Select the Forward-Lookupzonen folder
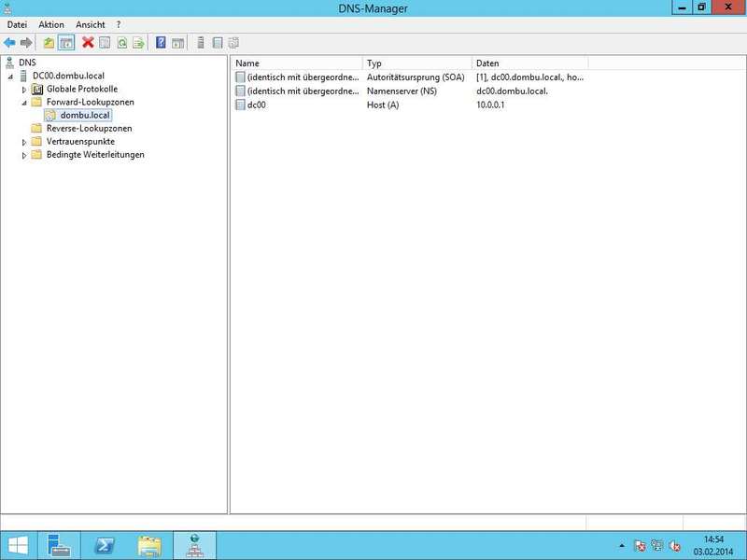 pos(90,102)
